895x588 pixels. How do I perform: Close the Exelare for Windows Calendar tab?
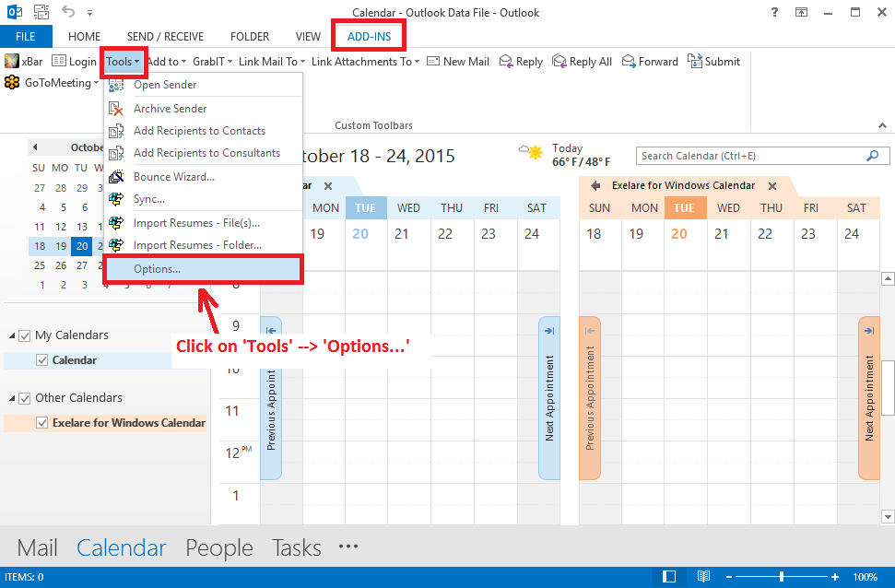772,186
